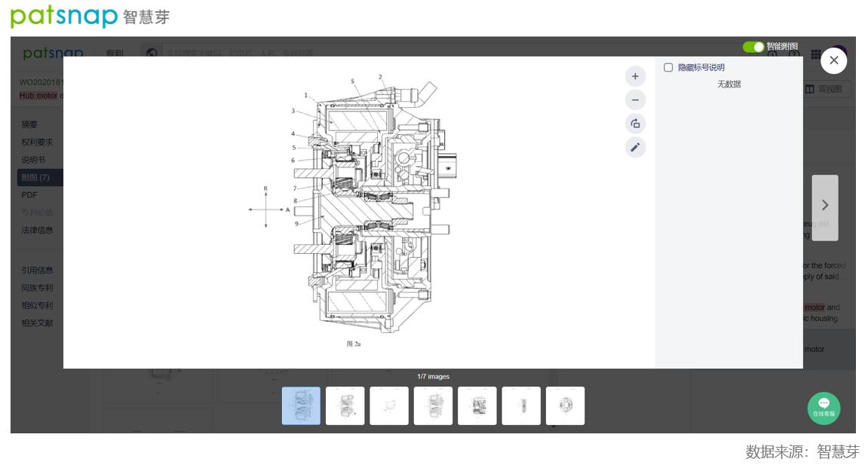Screen dimensions: 868x465
Task: Open the 相似专利 link
Action: tap(37, 306)
